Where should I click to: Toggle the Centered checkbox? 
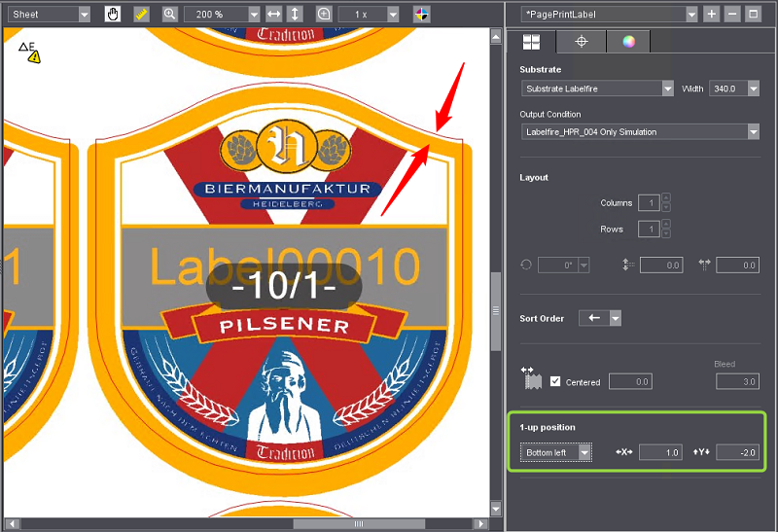point(556,381)
